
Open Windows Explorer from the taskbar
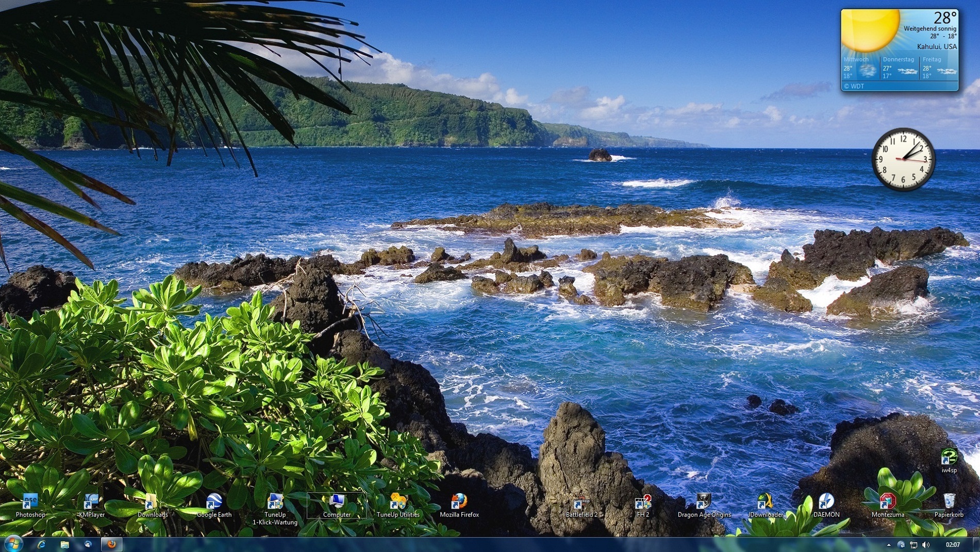click(x=64, y=544)
